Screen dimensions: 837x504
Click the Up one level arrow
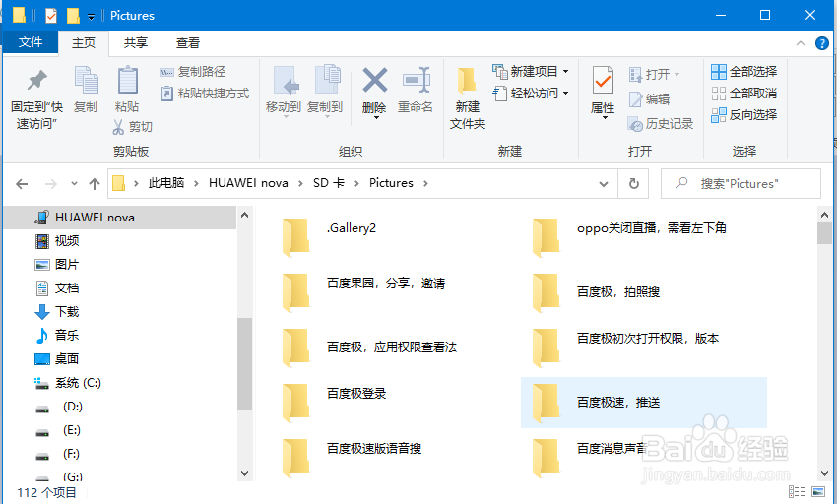point(95,184)
